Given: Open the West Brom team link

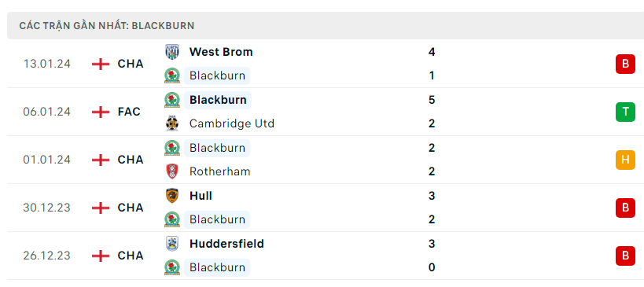Looking at the screenshot, I should point(221,52).
